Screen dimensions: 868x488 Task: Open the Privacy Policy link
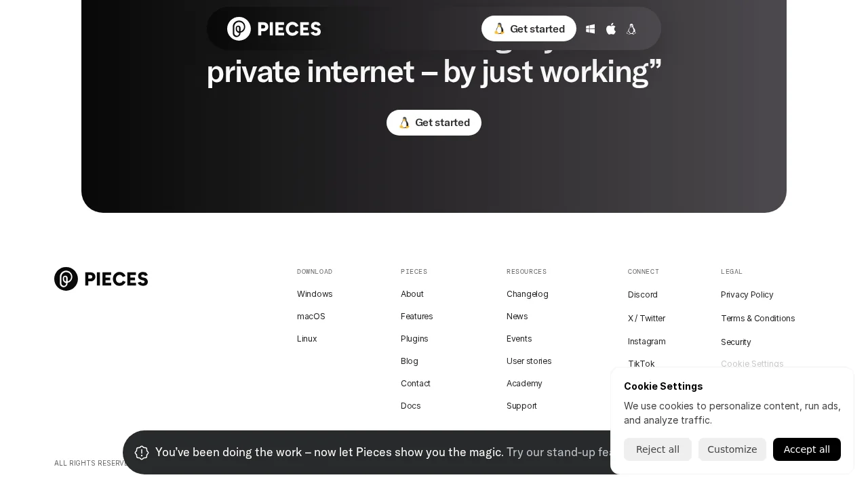point(747,294)
